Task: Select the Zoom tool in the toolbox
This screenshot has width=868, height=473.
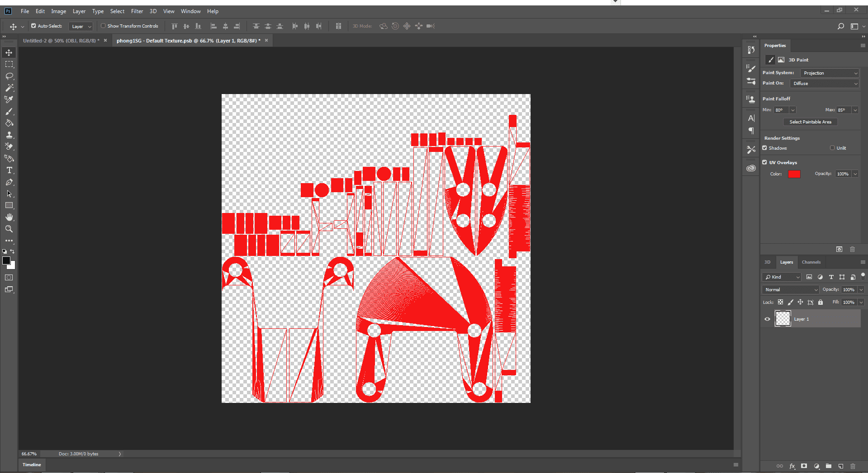Action: pyautogui.click(x=9, y=229)
